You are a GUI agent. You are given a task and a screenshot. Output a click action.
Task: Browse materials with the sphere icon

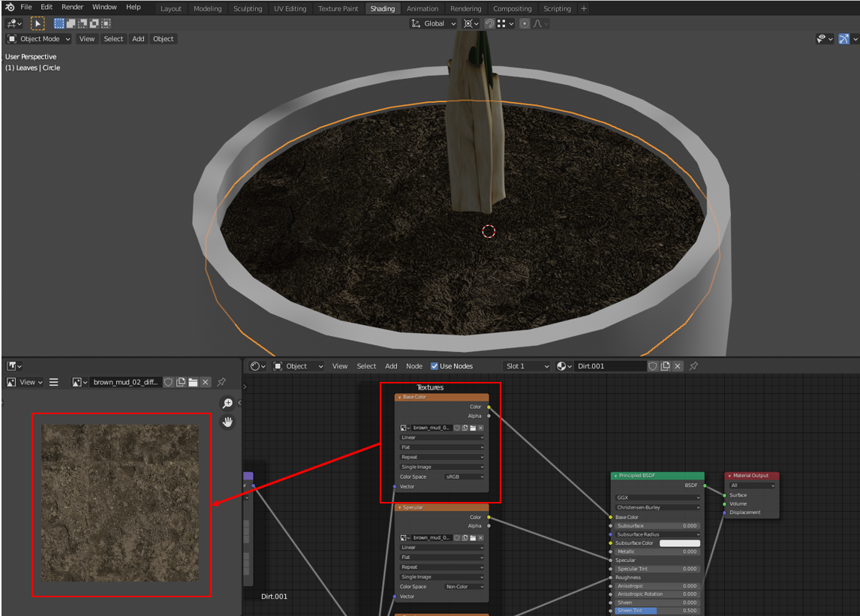coord(564,366)
